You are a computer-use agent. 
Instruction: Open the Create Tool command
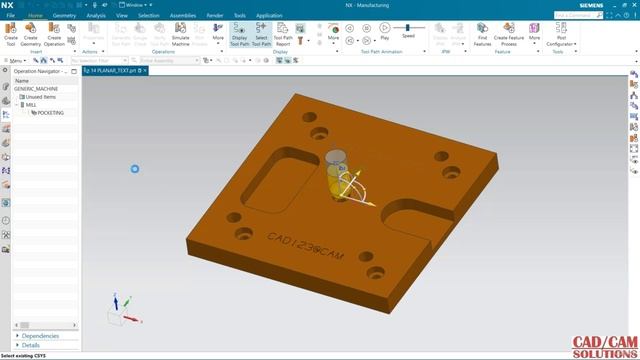(x=11, y=34)
